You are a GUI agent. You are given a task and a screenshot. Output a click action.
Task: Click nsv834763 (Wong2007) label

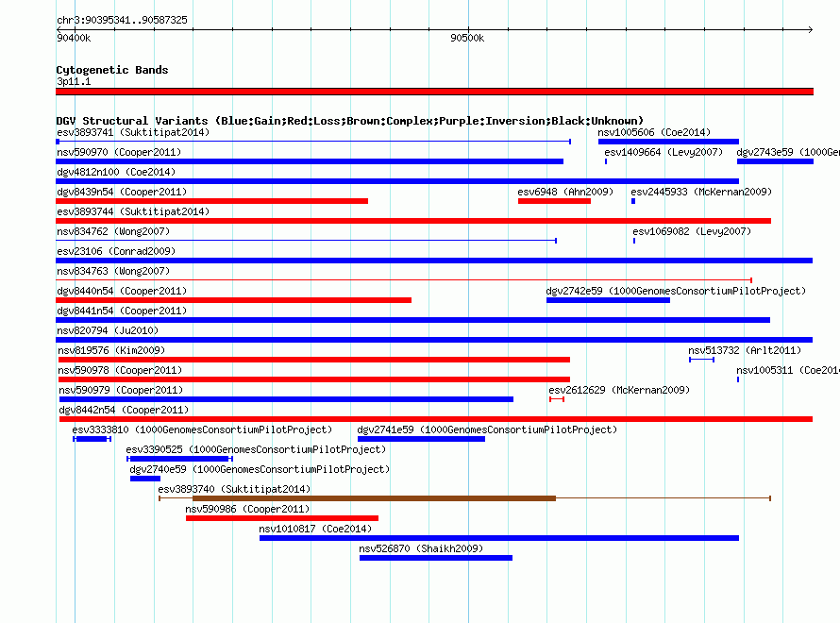pos(113,271)
